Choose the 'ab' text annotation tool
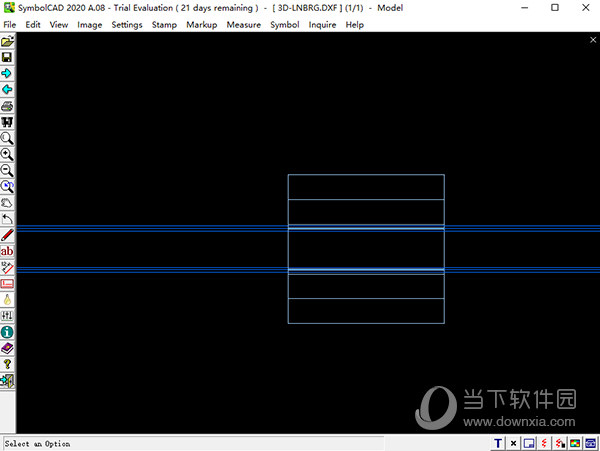Viewport: 600px width, 451px height. 7,251
